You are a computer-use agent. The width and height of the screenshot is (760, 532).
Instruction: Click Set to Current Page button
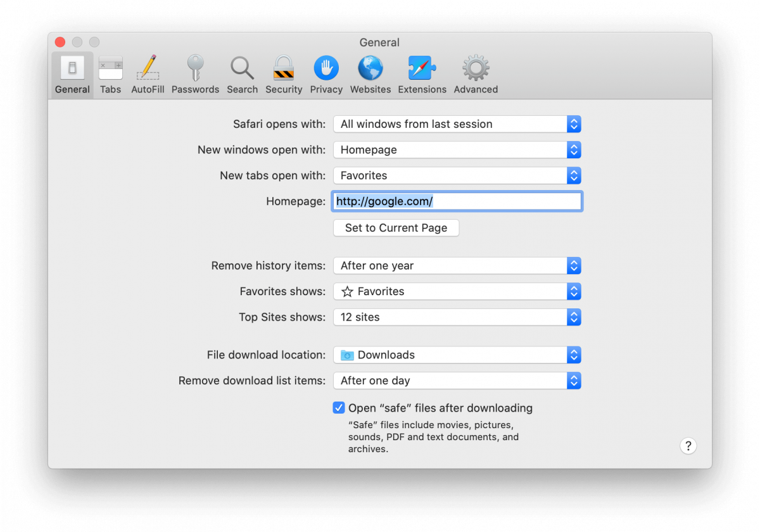coord(396,227)
